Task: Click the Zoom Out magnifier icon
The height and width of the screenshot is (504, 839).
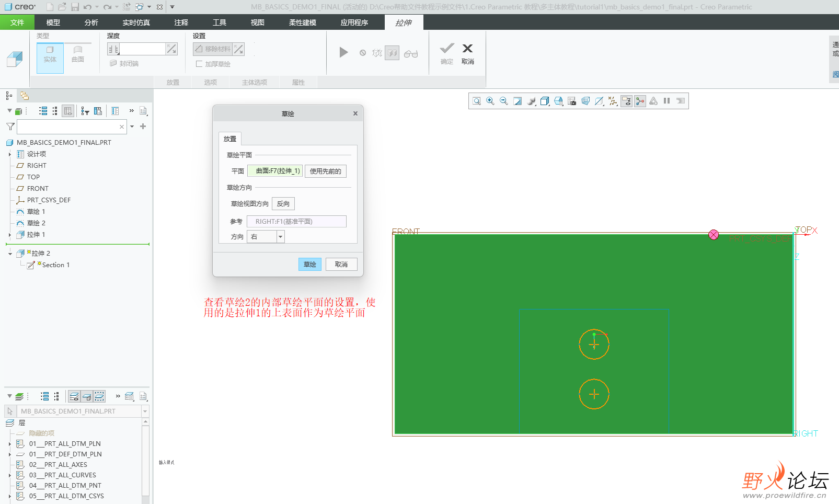Action: tap(504, 101)
